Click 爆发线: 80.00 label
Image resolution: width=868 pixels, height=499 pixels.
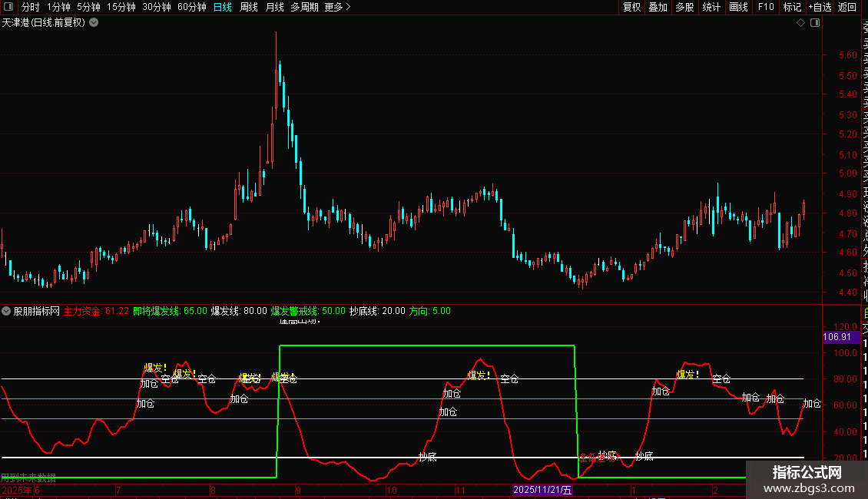click(x=239, y=311)
